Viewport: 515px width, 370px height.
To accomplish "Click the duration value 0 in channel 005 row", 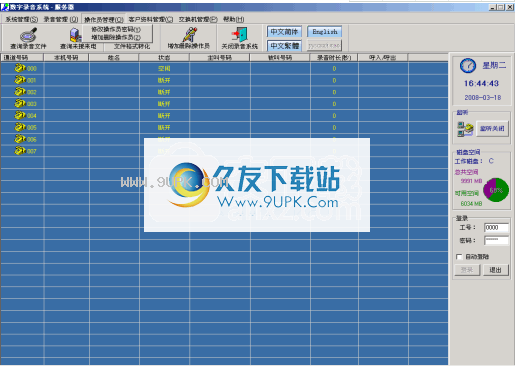I will pos(334,127).
